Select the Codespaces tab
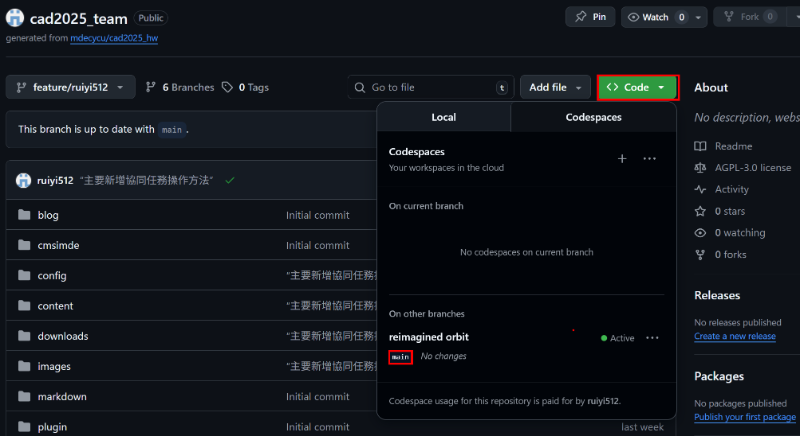The image size is (800, 436). click(x=593, y=117)
